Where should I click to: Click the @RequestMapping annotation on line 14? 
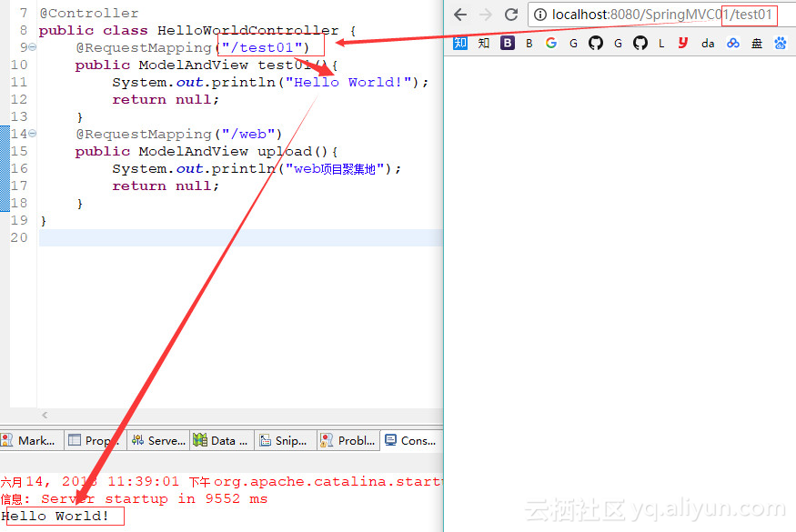144,134
